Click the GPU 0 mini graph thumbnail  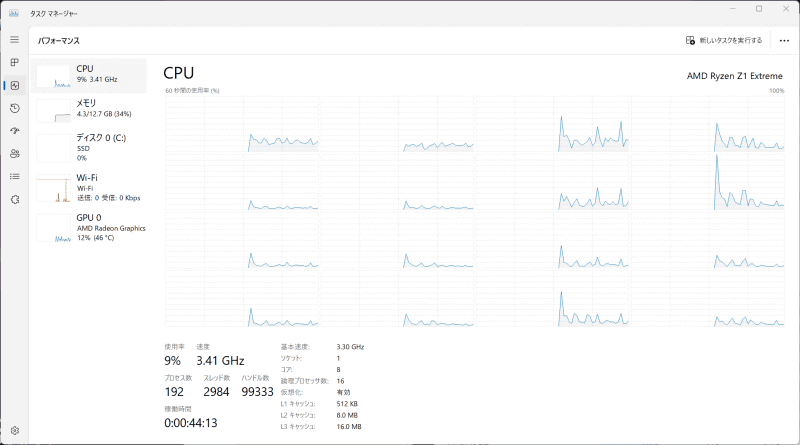[x=54, y=228]
